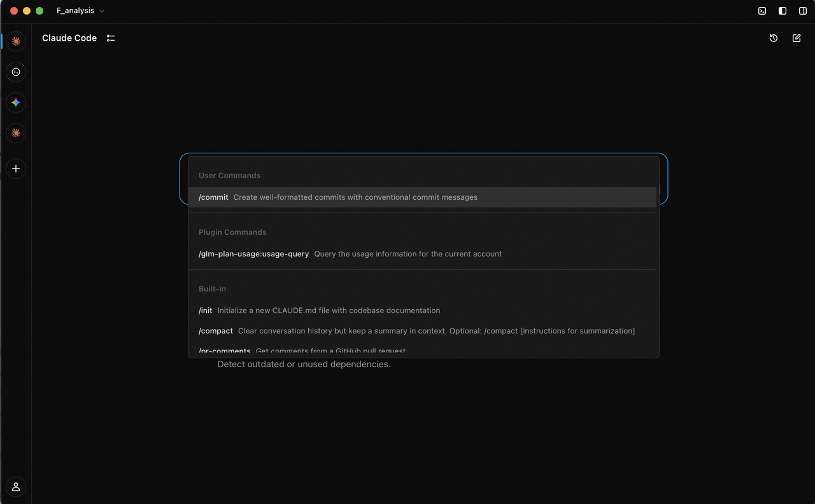Minimize the window with the yellow button
The image size is (815, 504).
click(27, 11)
